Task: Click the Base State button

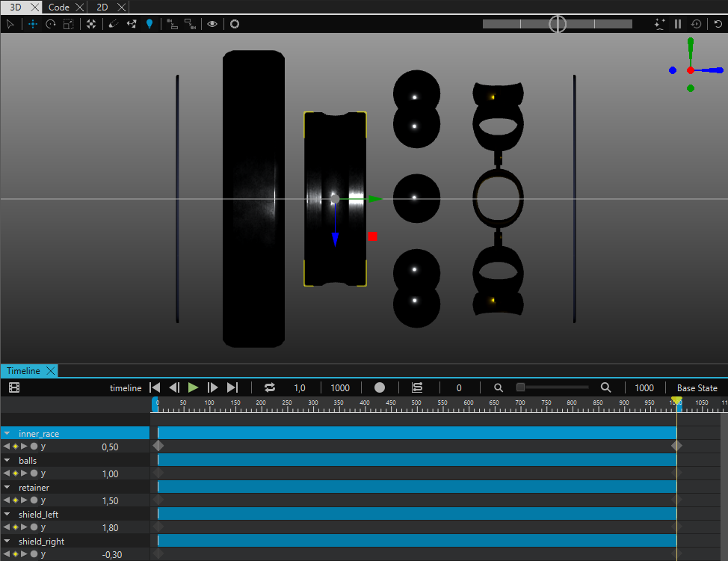Action: (697, 387)
